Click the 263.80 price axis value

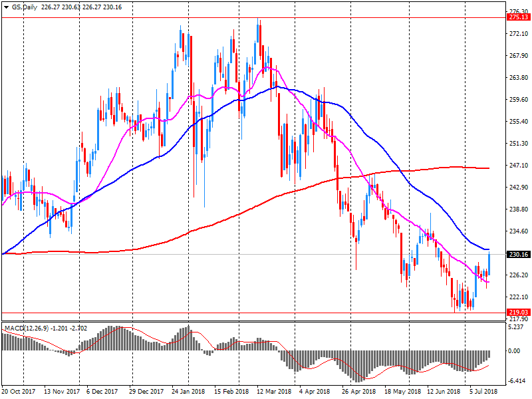point(517,78)
